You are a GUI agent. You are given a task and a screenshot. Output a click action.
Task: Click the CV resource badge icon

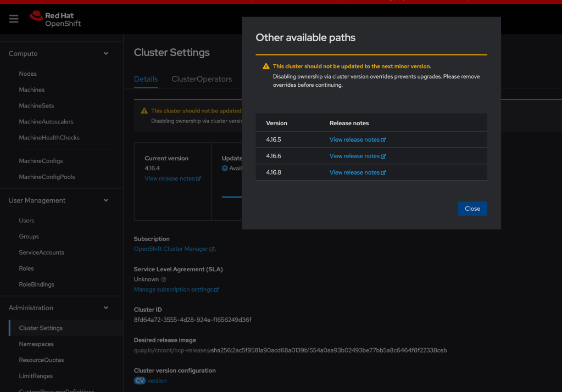[x=140, y=380]
